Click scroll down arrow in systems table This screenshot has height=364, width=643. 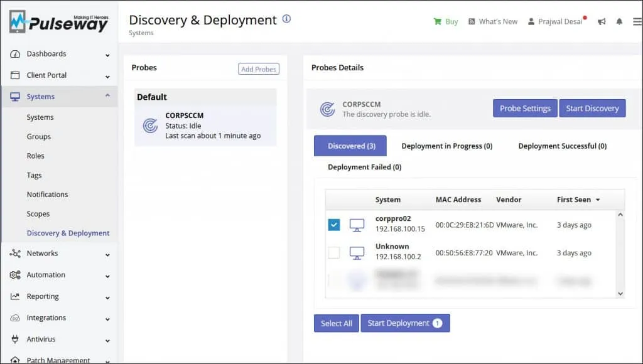pyautogui.click(x=620, y=294)
